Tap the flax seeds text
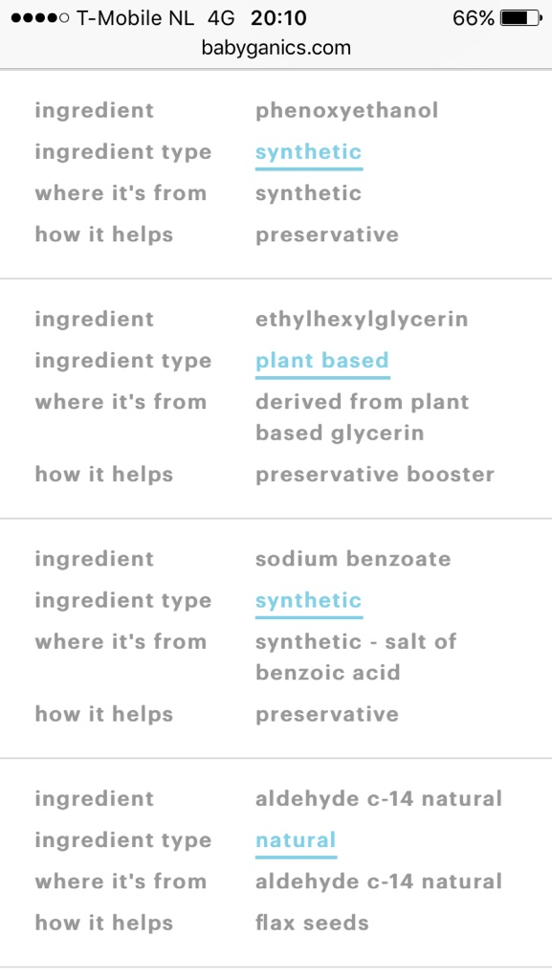The height and width of the screenshot is (980, 552). (x=312, y=924)
